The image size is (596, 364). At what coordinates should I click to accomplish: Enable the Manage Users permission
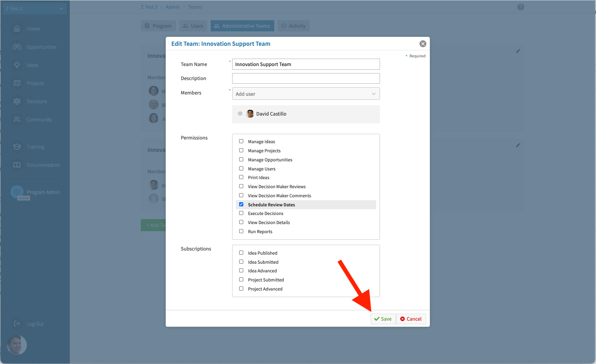pos(241,168)
